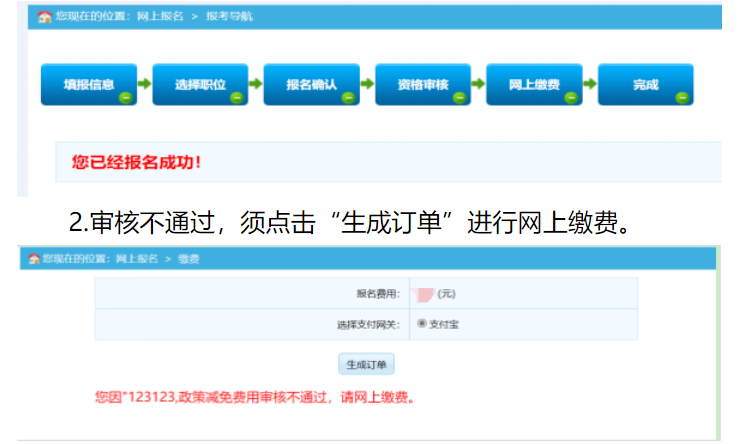Open the 填报信息 step
Viewport: 738px width, 444px height.
(x=88, y=85)
